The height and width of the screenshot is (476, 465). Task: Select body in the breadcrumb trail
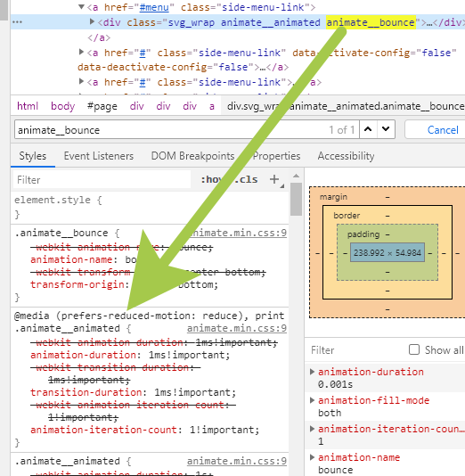[x=62, y=106]
